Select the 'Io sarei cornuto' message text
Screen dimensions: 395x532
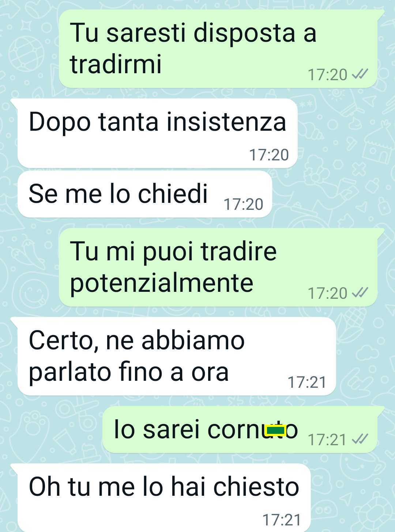point(206,429)
